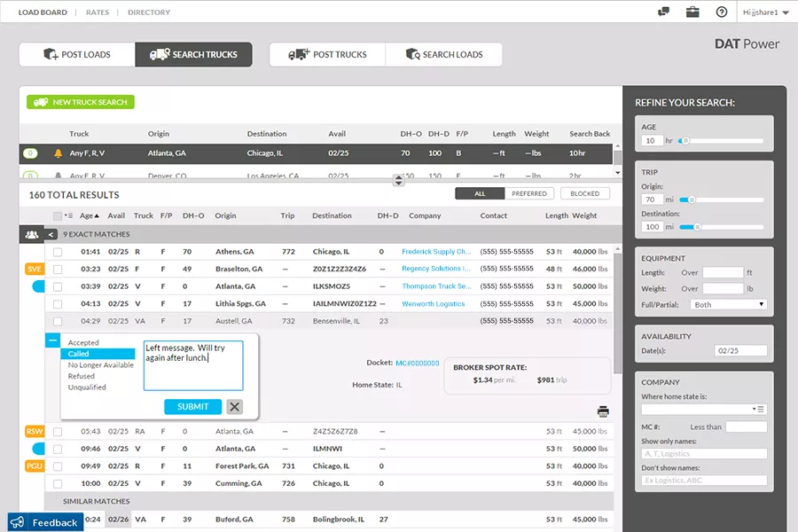Close the status note popup with X

point(234,407)
